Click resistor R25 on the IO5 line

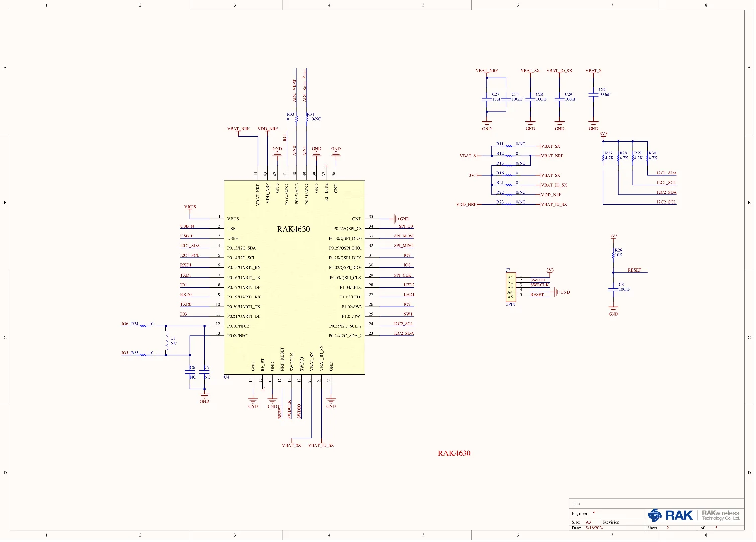point(143,354)
